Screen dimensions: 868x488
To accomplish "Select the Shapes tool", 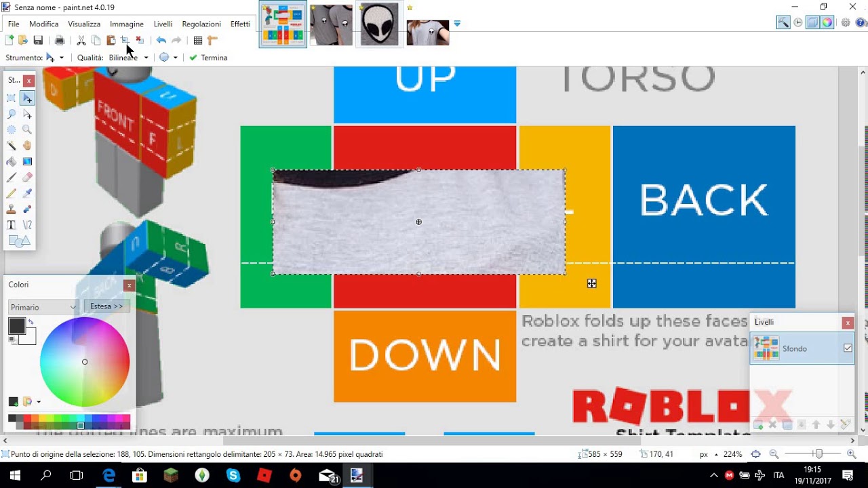I will pos(19,241).
